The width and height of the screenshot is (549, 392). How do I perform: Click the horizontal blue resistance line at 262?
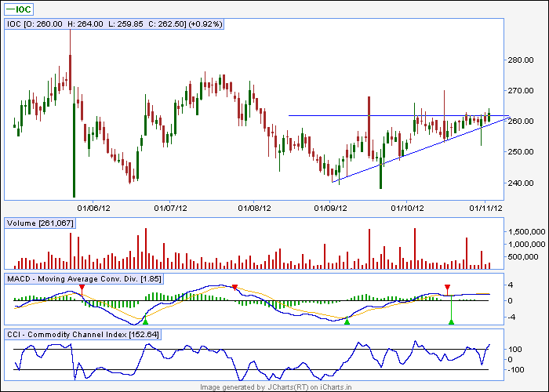point(398,115)
